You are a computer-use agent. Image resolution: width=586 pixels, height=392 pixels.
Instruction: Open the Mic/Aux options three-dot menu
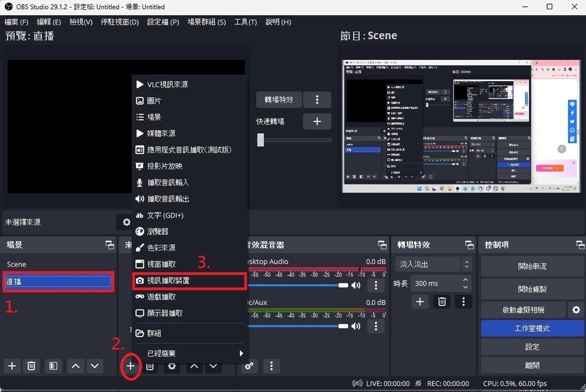[376, 326]
